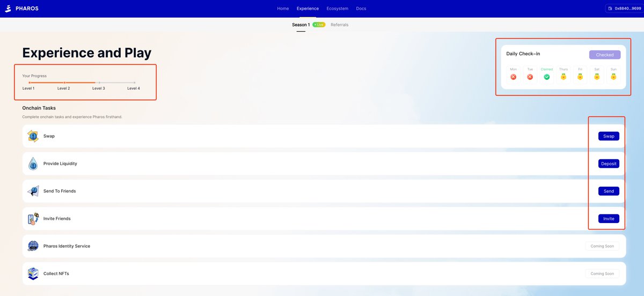Screen dimensions: 644x296
Task: Click the 'Pharos Identity Service' task name
Action: pos(67,246)
